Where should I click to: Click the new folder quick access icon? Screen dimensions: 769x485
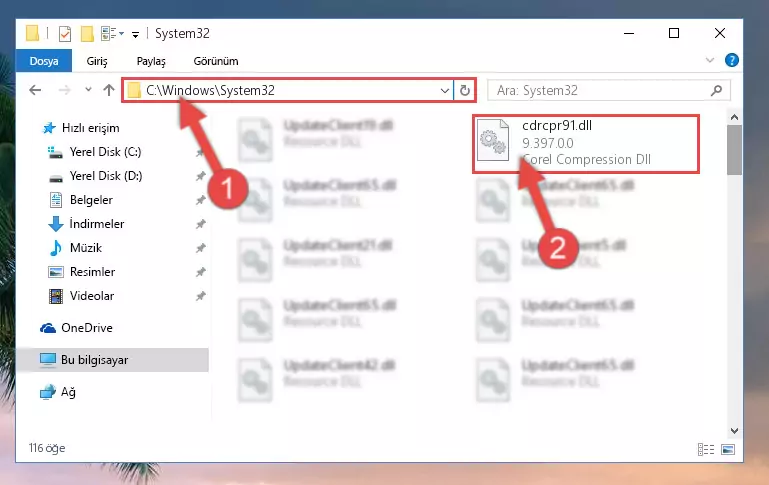(87, 34)
